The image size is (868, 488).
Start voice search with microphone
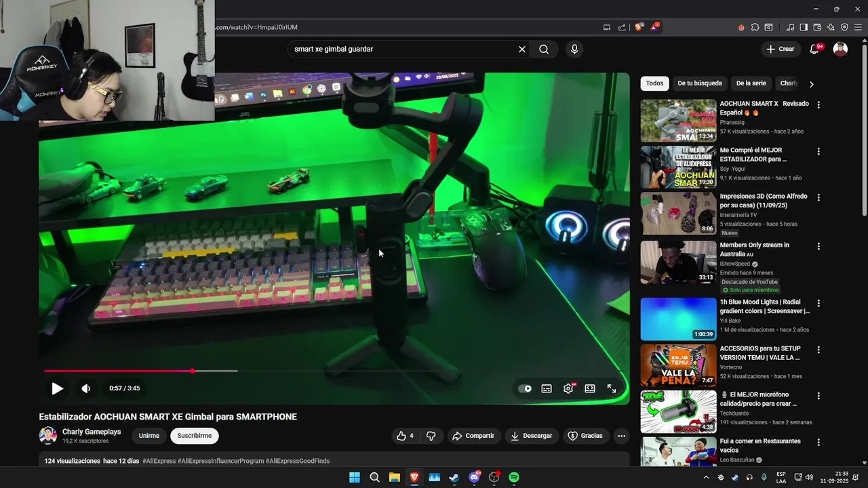574,49
